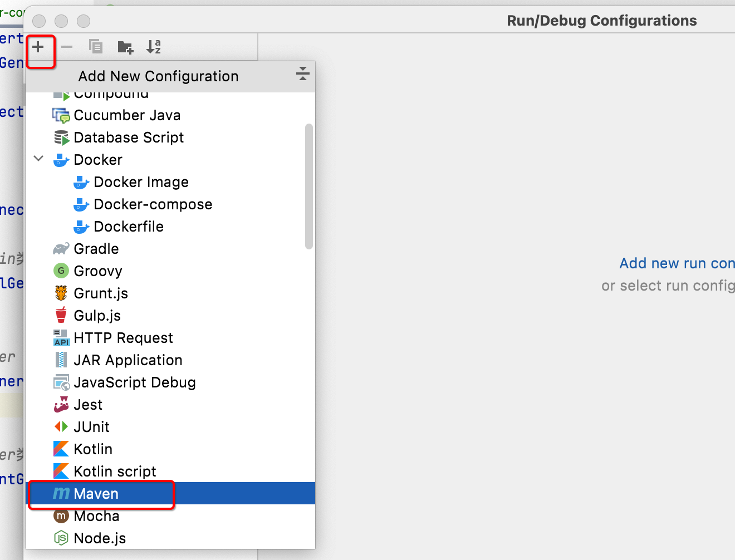735x560 pixels.
Task: Choose Kotlin configuration type
Action: (x=170, y=449)
